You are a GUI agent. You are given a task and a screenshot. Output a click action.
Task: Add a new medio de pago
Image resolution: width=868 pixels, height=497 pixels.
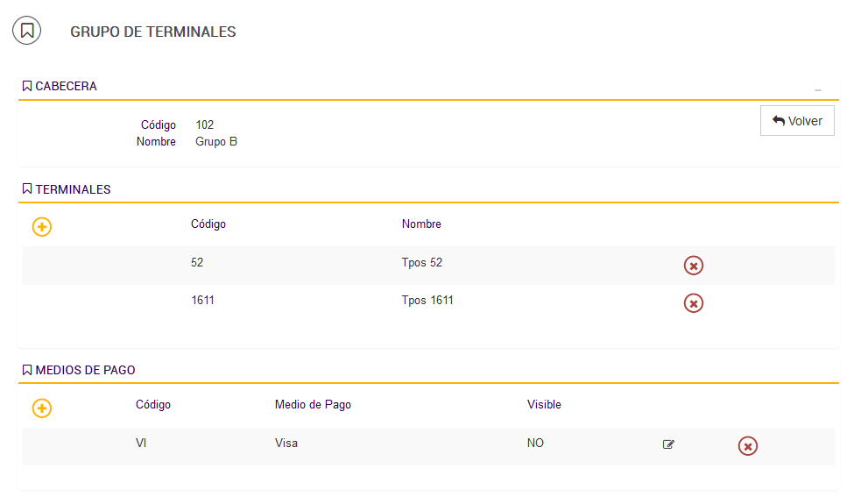coord(42,408)
